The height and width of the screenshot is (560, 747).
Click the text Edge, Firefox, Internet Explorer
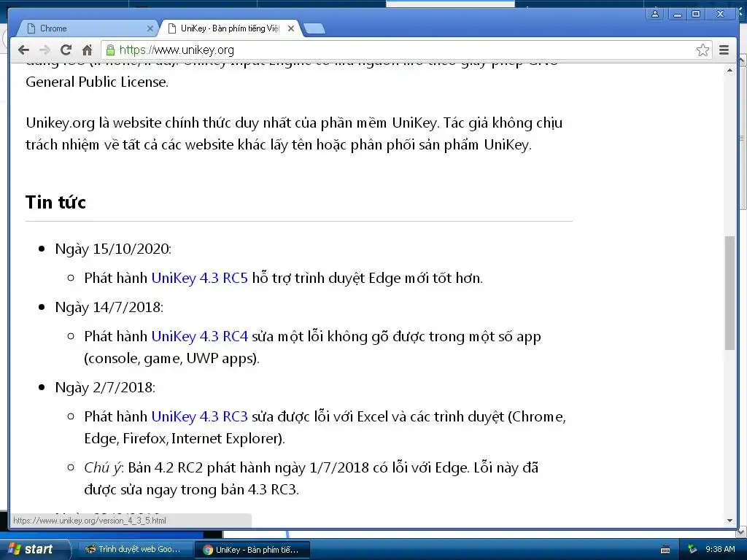[185, 438]
